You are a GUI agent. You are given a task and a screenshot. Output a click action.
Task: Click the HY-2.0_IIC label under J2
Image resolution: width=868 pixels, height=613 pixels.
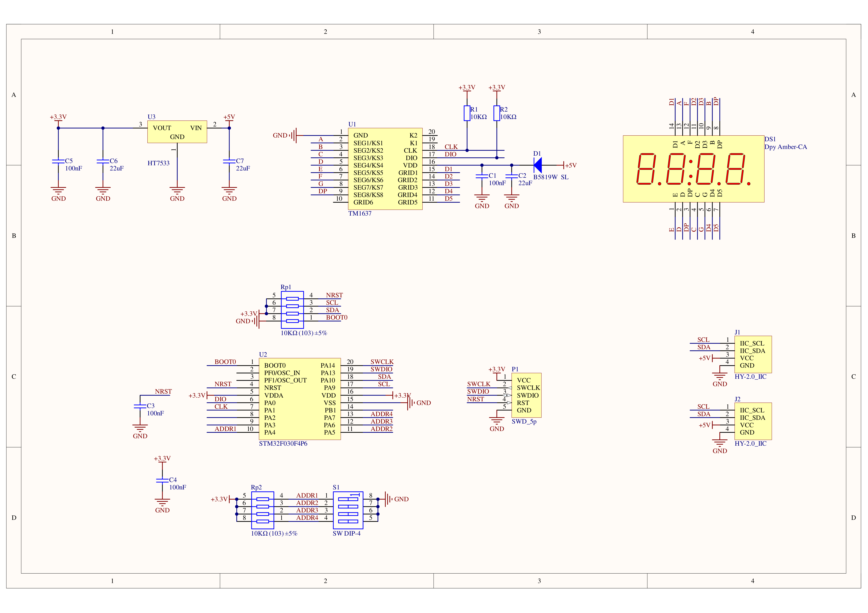750,444
